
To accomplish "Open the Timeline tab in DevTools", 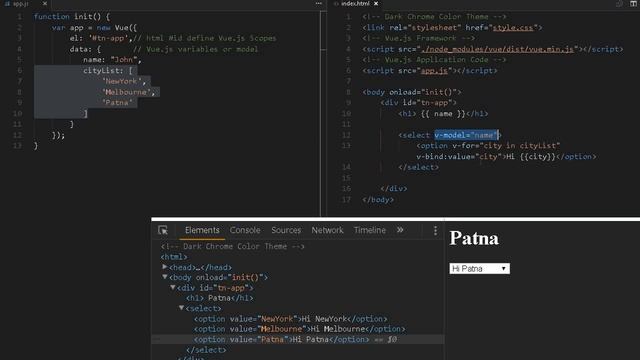I will pos(369,230).
